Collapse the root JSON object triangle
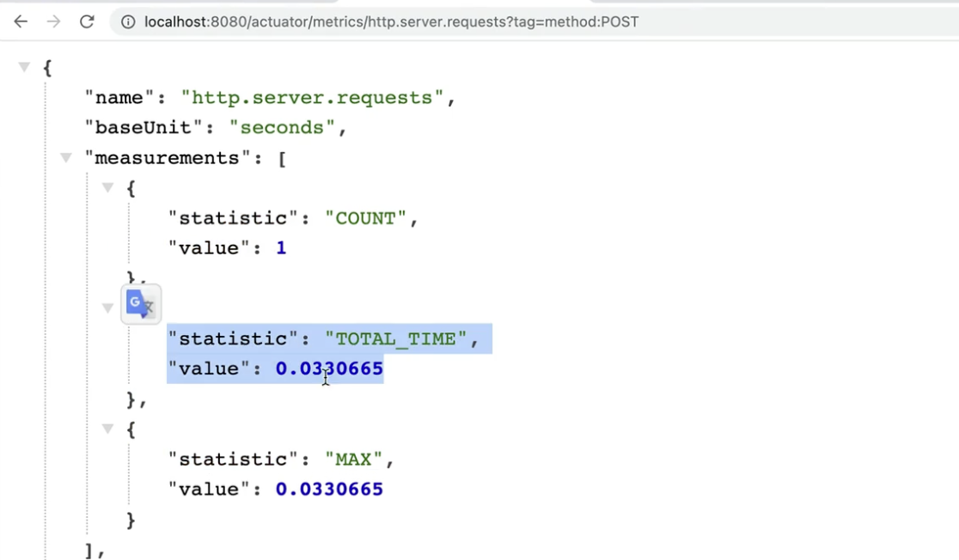This screenshot has height=560, width=959. [24, 67]
